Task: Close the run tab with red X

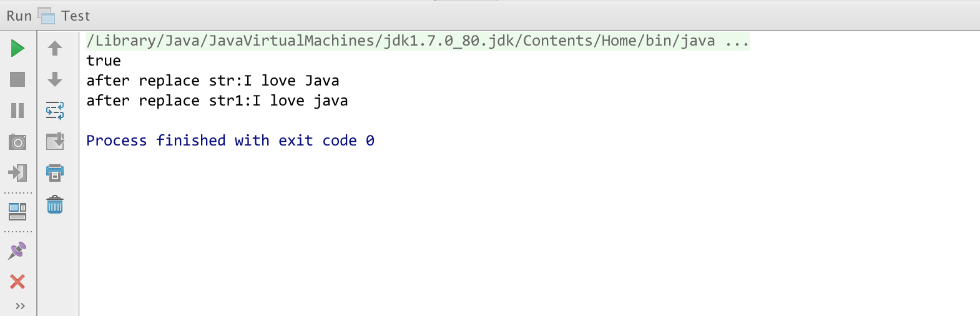Action: 17,282
